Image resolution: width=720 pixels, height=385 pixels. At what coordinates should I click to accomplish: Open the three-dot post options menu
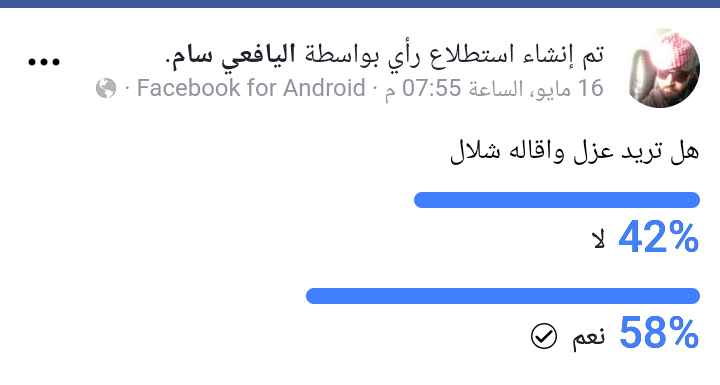click(44, 62)
